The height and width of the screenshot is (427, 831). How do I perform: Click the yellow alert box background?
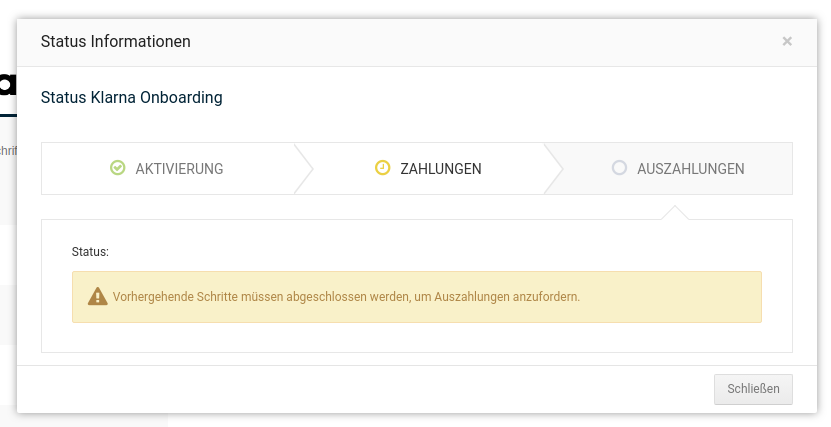(417, 297)
